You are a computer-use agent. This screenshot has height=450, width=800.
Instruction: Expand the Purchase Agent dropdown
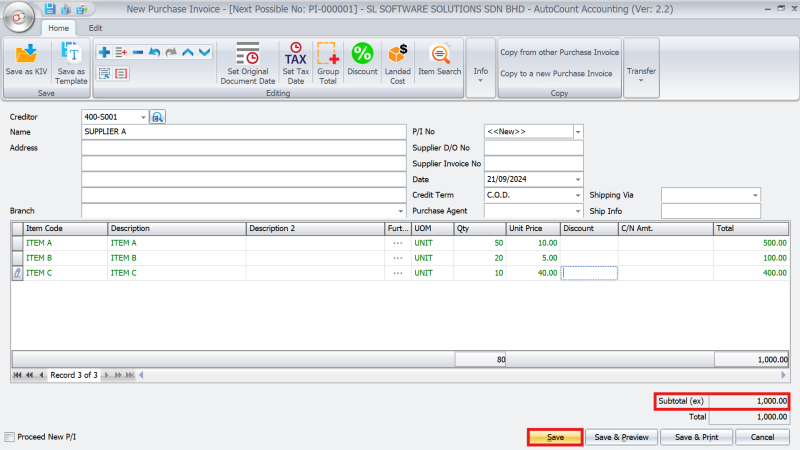[578, 211]
